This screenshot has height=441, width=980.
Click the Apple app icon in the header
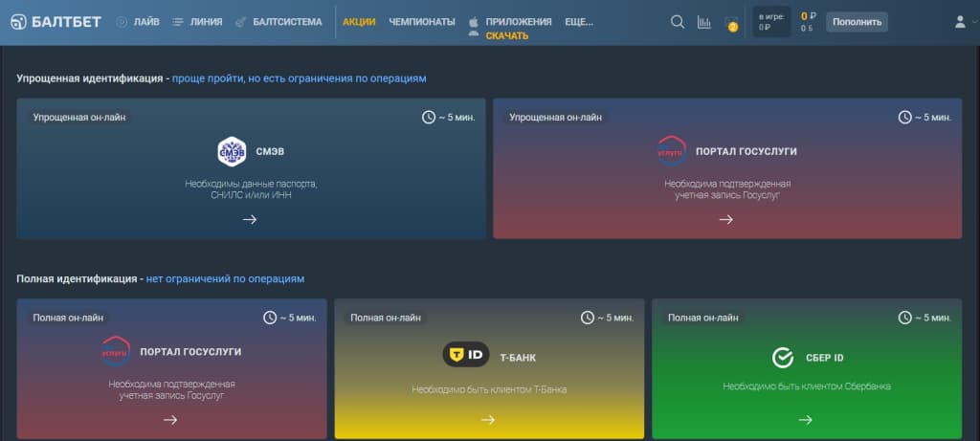pyautogui.click(x=474, y=22)
